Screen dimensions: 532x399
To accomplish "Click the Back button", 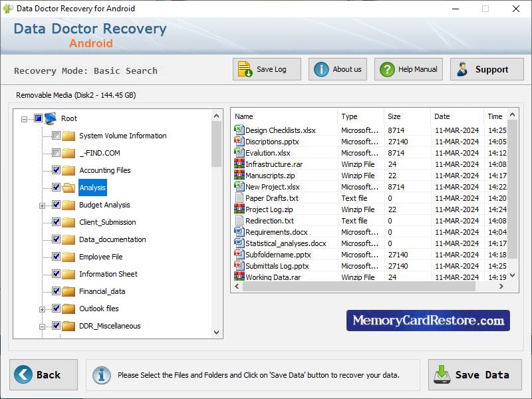I will 43,374.
